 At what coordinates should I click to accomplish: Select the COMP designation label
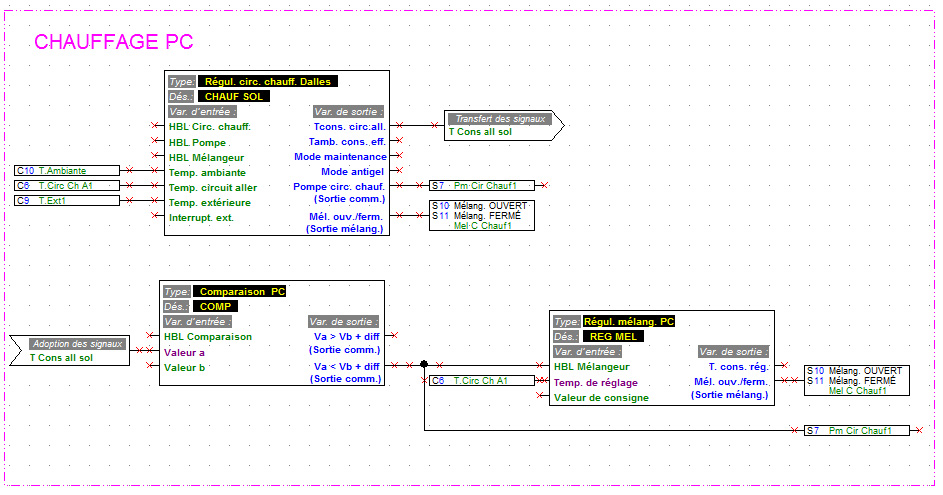tap(214, 307)
